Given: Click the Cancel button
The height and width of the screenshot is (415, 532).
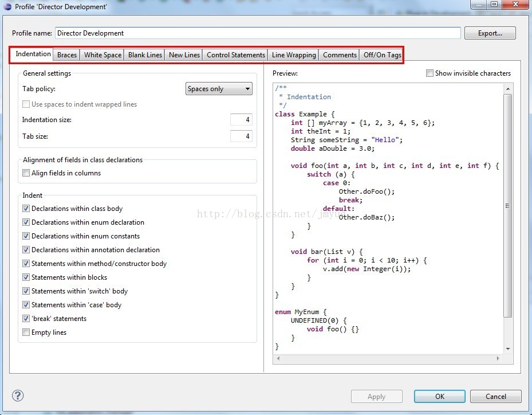Looking at the screenshot, I should (x=496, y=396).
